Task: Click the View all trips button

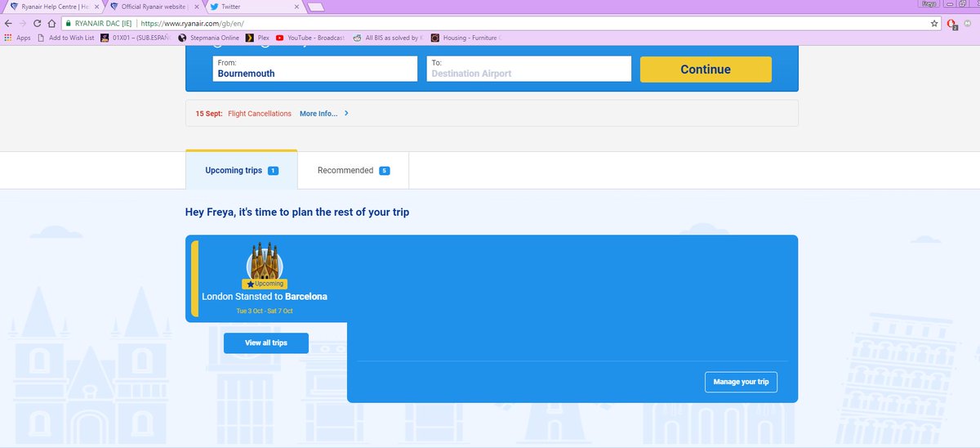Action: click(266, 343)
